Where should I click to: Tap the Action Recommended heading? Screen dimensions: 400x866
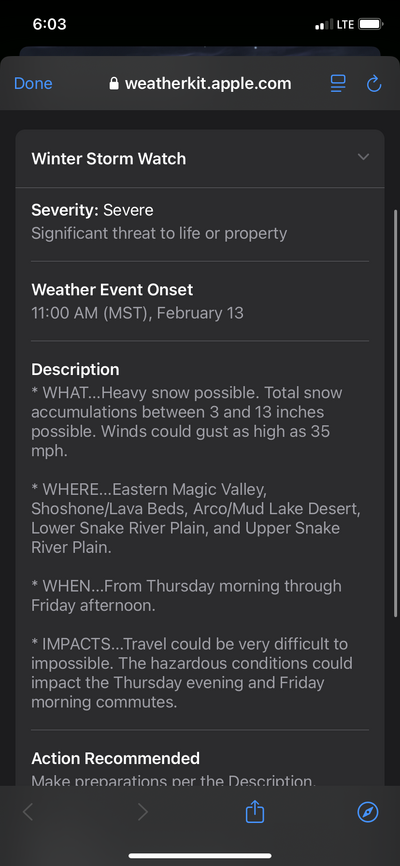[115, 758]
